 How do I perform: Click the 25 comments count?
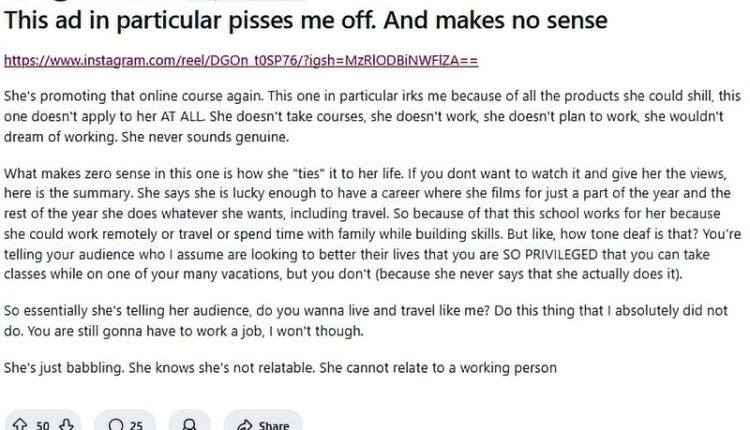[x=136, y=425]
